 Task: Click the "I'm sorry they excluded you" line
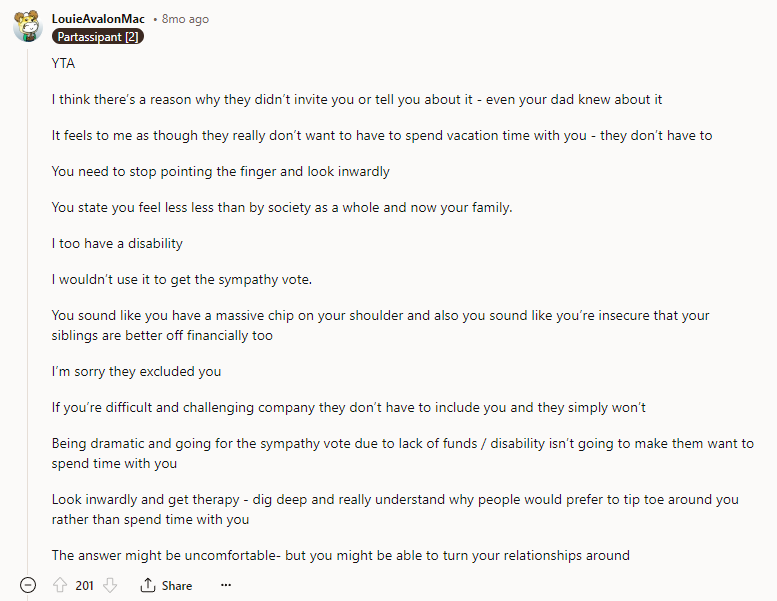pyautogui.click(x=136, y=371)
